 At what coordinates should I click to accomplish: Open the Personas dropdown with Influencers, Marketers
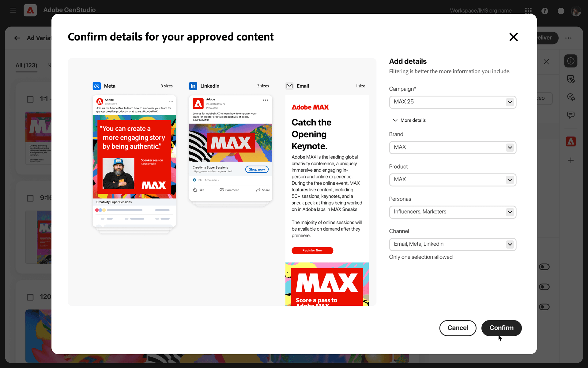point(453,212)
